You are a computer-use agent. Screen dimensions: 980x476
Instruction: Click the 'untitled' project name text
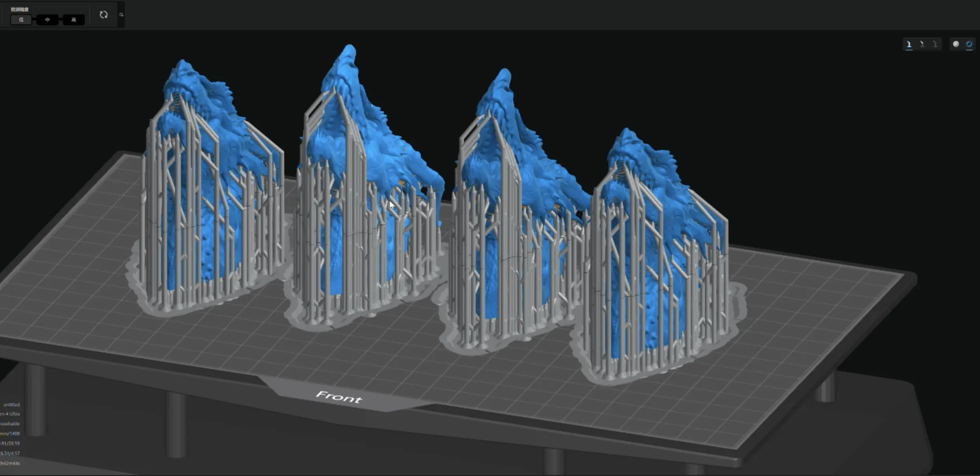(x=11, y=404)
